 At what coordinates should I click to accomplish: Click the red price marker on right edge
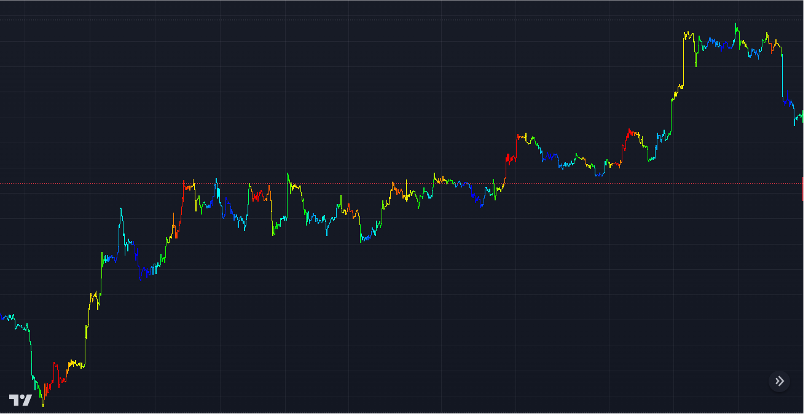802,188
